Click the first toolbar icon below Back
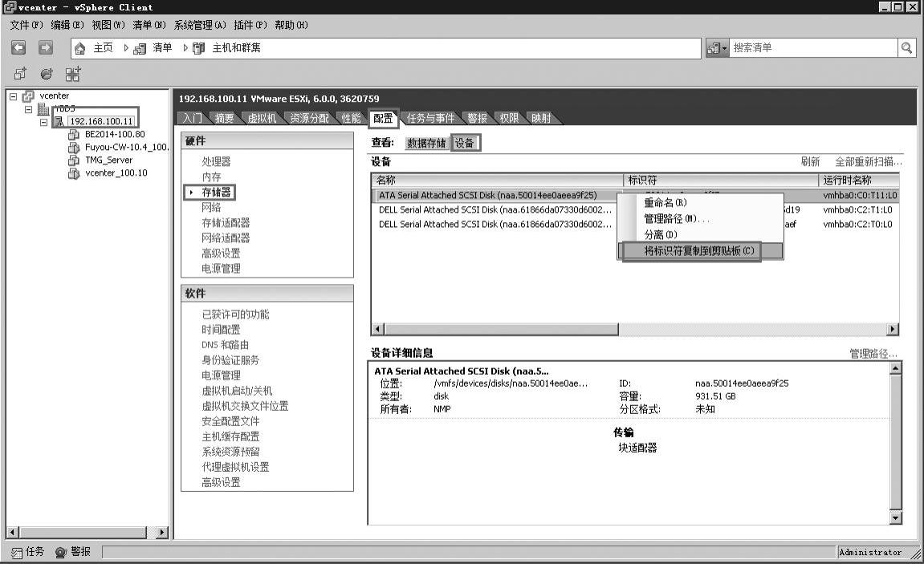This screenshot has height=564, width=924. pyautogui.click(x=20, y=74)
